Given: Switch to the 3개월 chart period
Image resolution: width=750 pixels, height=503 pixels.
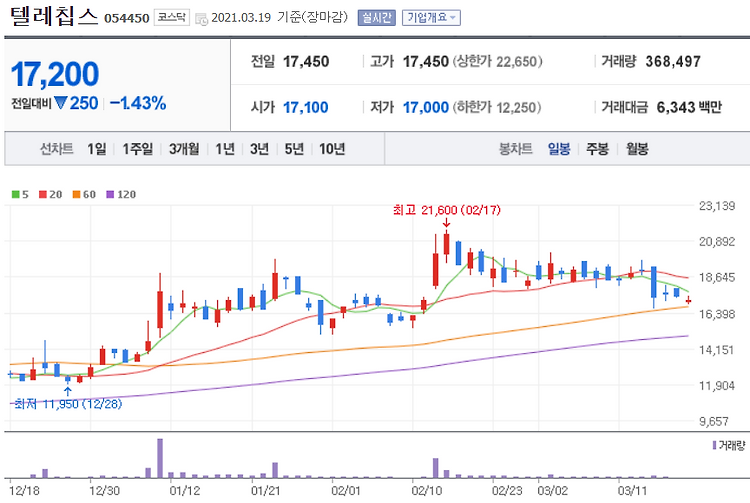Looking at the screenshot, I should [184, 149].
